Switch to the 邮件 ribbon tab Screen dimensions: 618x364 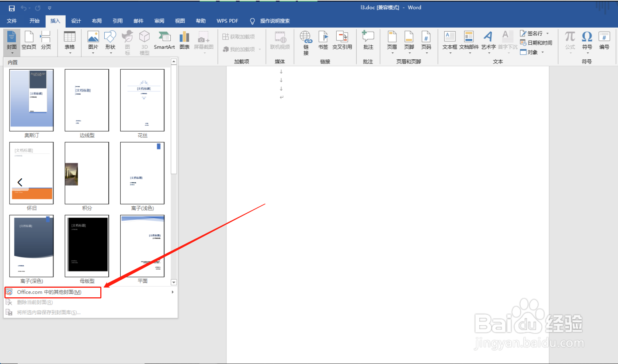point(138,21)
